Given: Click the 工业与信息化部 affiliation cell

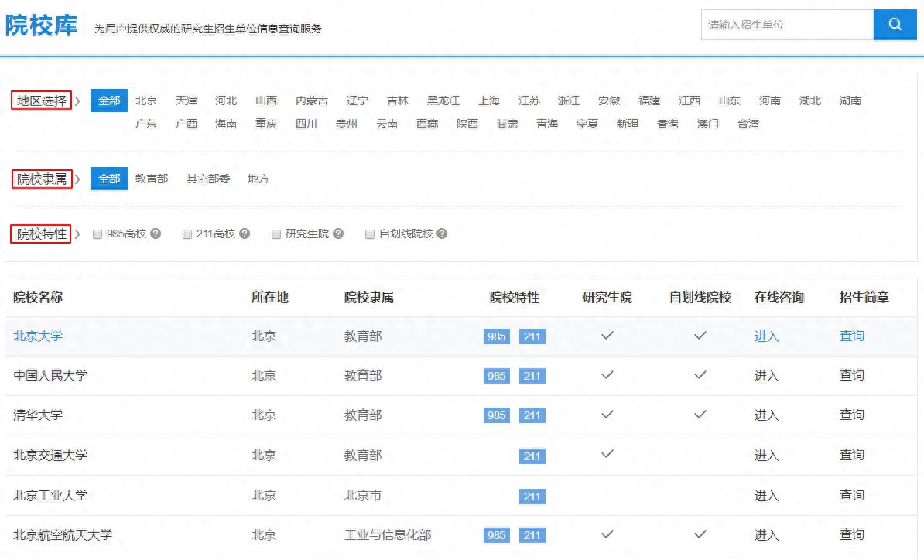Looking at the screenshot, I should click(388, 534).
